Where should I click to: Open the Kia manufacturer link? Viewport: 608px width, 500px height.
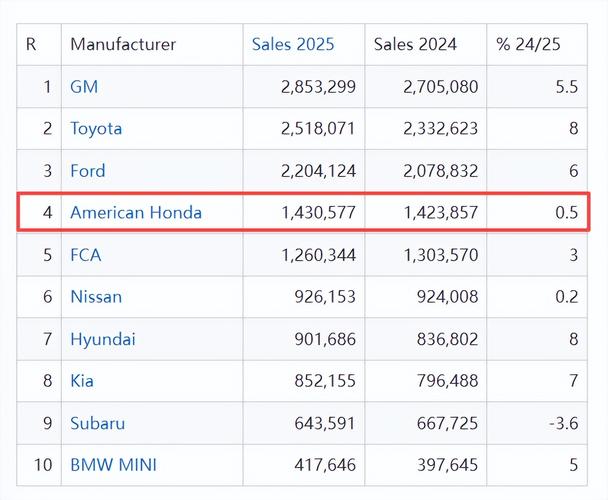(83, 381)
